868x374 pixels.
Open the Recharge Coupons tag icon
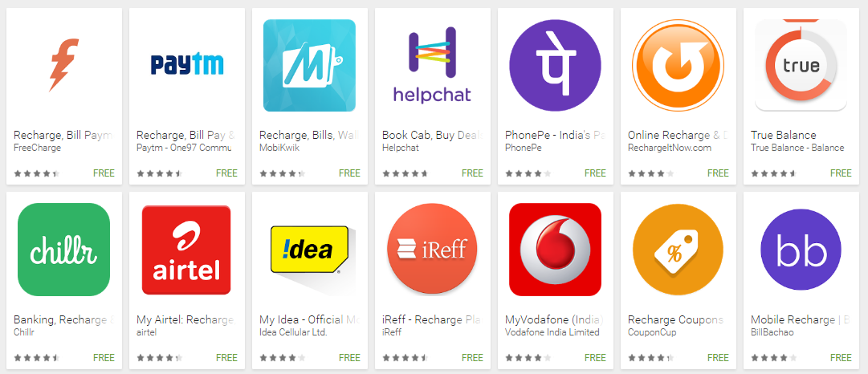(x=679, y=250)
